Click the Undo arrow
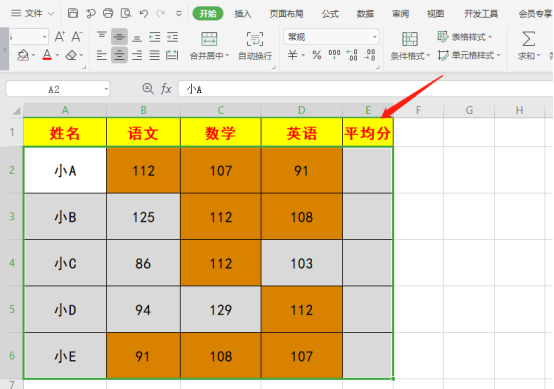The image size is (554, 389). coord(143,13)
